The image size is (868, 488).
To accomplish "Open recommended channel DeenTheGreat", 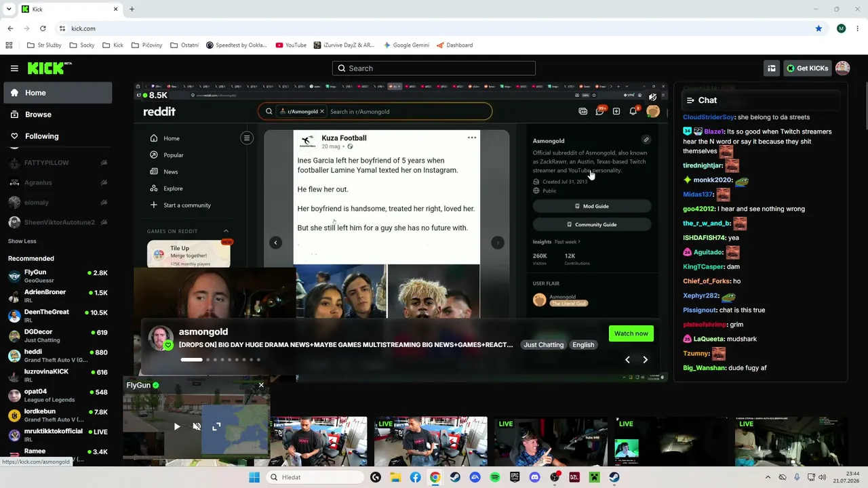I will (x=58, y=316).
